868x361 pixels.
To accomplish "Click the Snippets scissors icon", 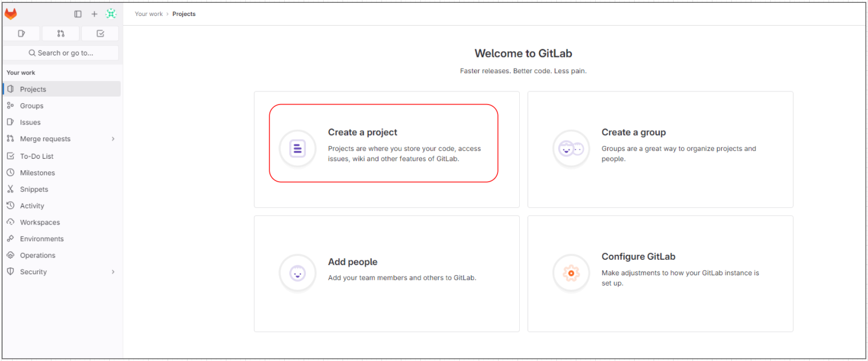I will point(10,189).
